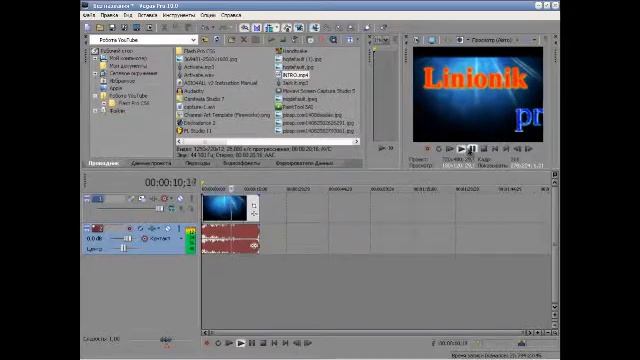Image resolution: width=640 pixels, height=360 pixels.
Task: Activate the What's This help pointer
Action: (x=384, y=28)
